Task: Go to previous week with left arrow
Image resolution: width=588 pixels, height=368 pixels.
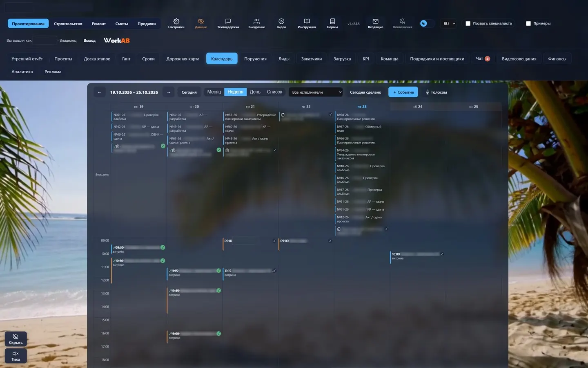Action: 99,92
